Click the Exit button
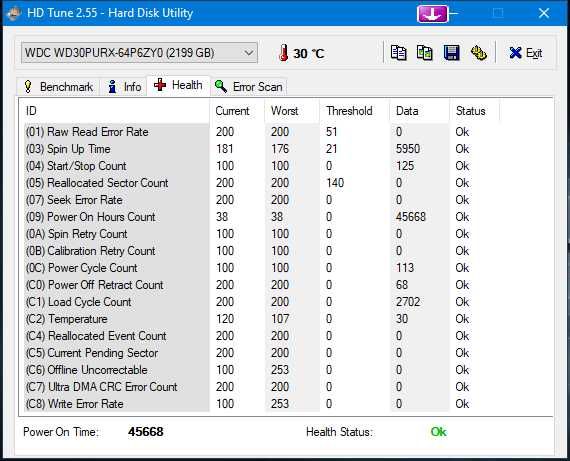 click(526, 53)
